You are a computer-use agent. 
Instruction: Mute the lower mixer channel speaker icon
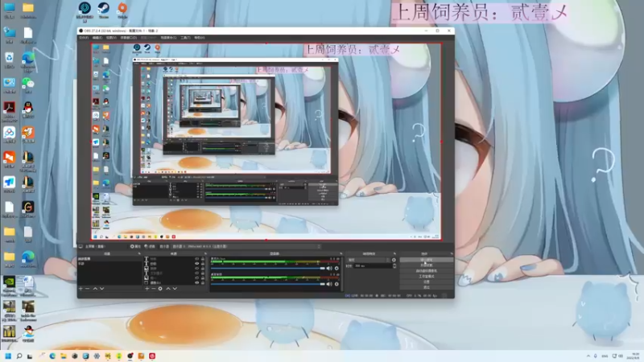(x=329, y=284)
